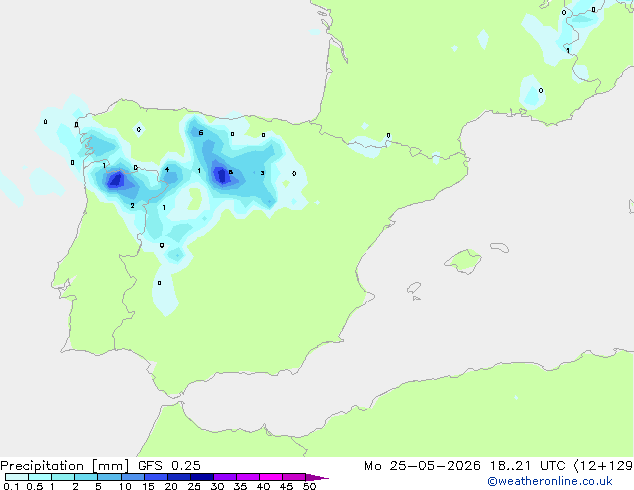Select the 35–40 mm legend color box

(x=248, y=477)
